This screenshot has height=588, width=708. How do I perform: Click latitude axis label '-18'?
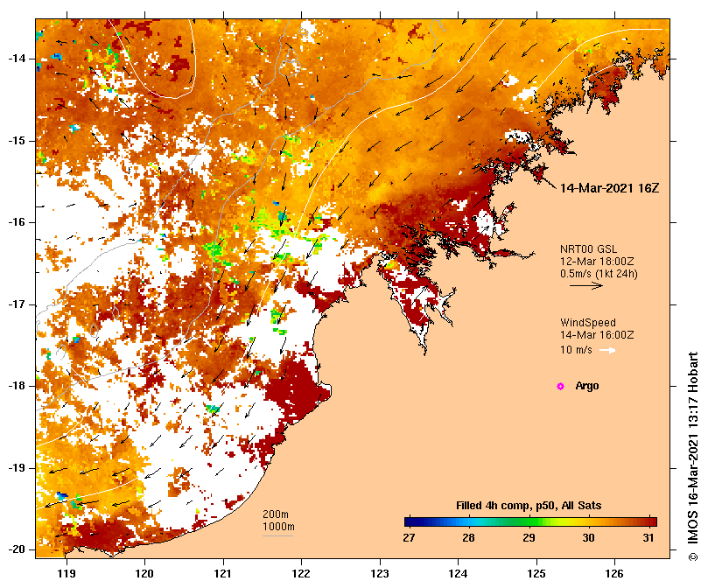(17, 386)
